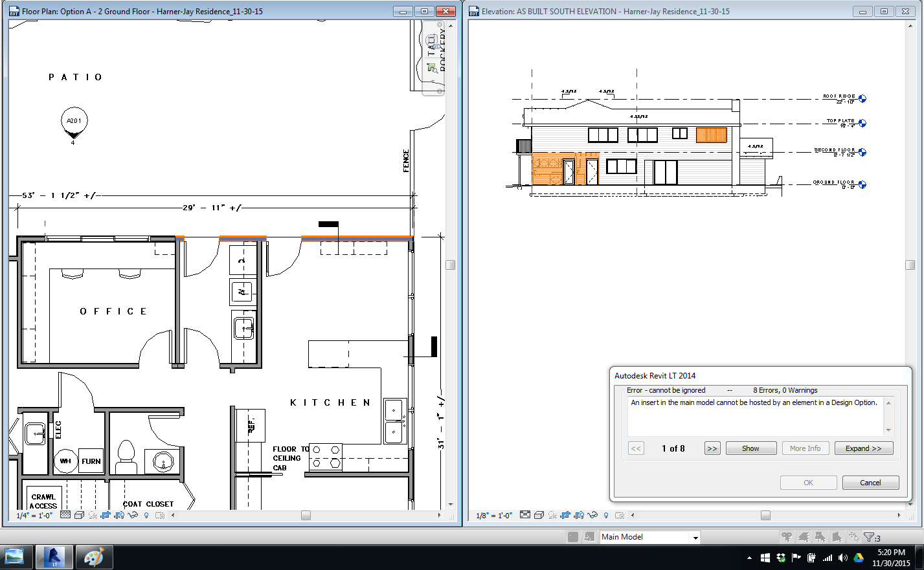The image size is (924, 570).
Task: Click Show/Hide Crop Region in floor plan bar
Action: (119, 515)
